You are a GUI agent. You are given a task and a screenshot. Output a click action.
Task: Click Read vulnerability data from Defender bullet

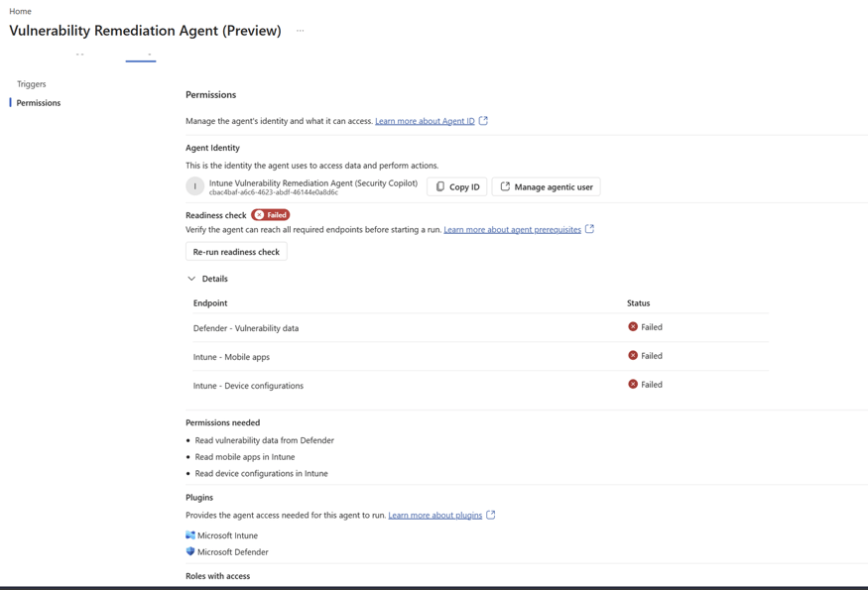pyautogui.click(x=265, y=440)
